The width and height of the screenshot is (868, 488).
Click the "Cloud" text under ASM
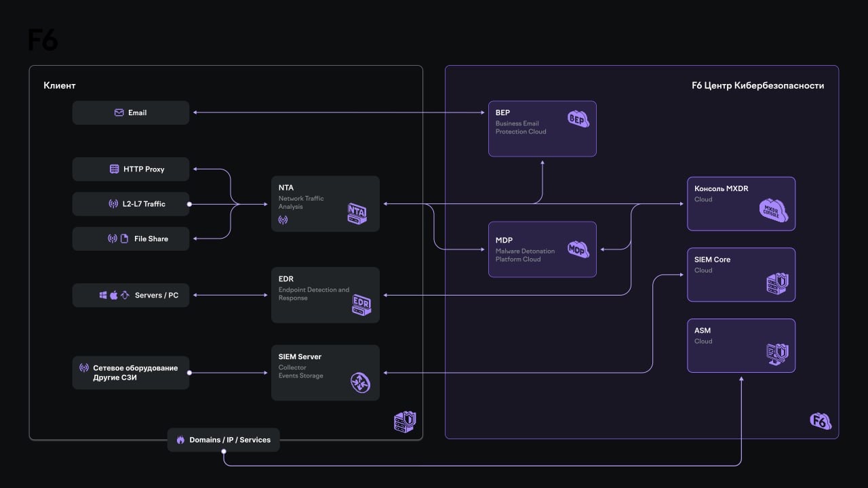703,342
